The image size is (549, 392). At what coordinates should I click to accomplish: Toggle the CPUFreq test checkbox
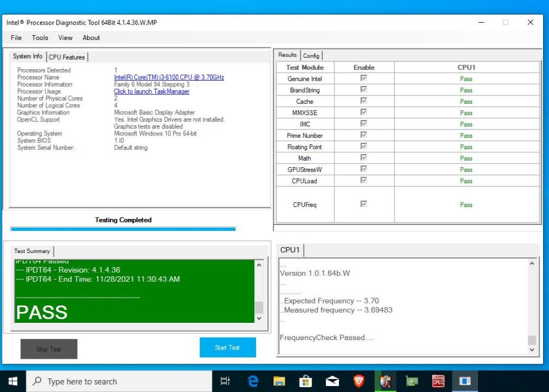tap(364, 203)
